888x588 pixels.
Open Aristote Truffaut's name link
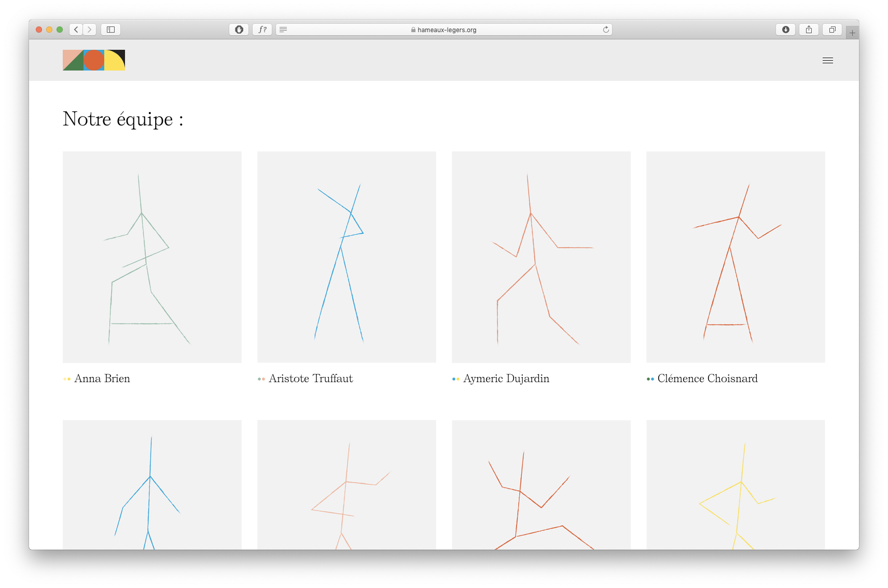click(x=311, y=379)
